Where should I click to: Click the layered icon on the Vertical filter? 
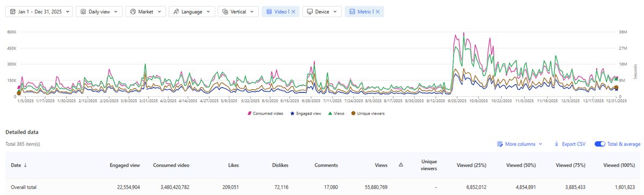point(225,11)
